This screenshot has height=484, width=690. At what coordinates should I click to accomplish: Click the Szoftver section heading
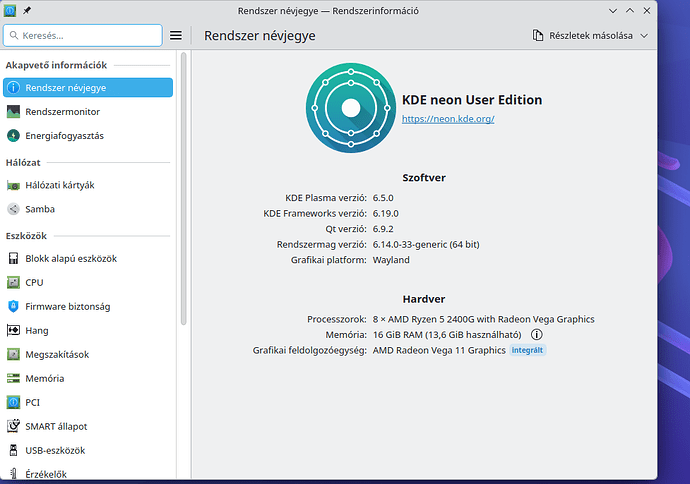tap(424, 178)
